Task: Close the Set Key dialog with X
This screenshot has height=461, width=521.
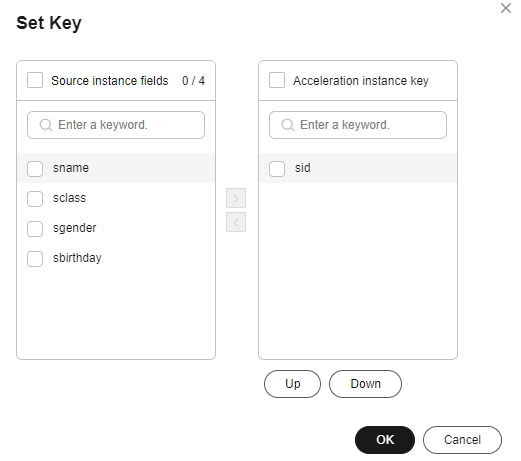Action: 506,8
